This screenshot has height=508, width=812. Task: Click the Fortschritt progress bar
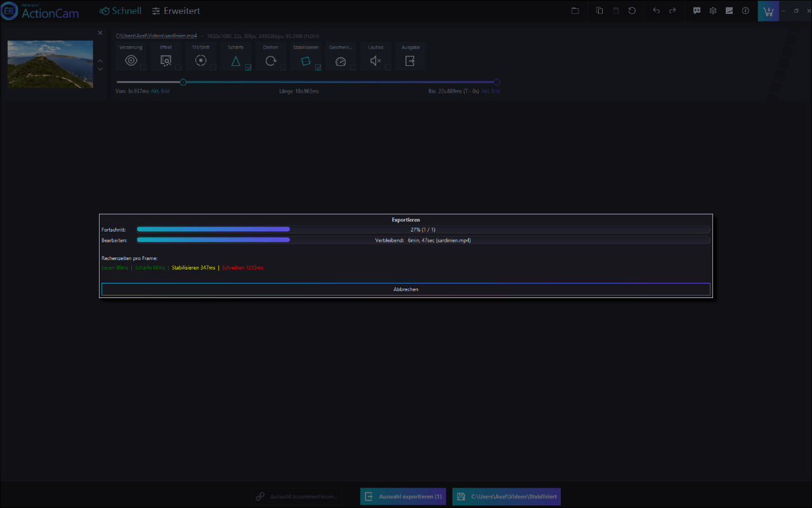coord(423,230)
